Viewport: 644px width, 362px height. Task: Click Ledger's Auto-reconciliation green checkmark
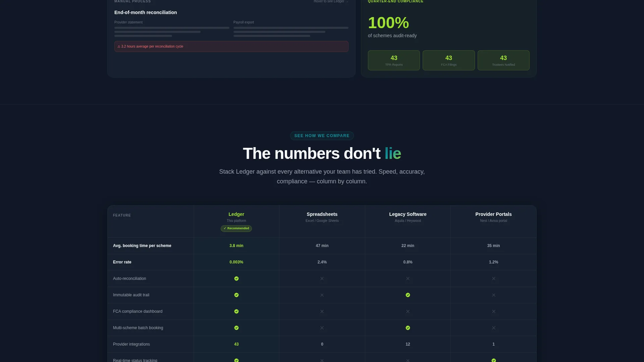coord(236,279)
